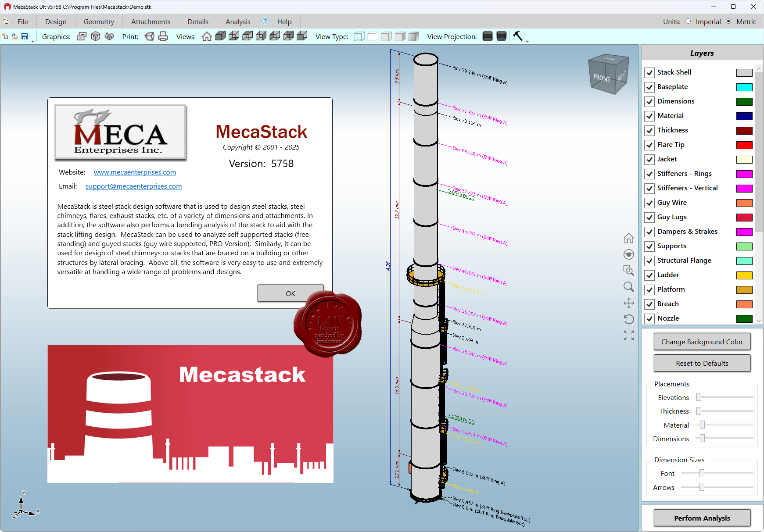764x532 pixels.
Task: Click the XYZ axis indicator in viewport
Action: click(x=25, y=504)
